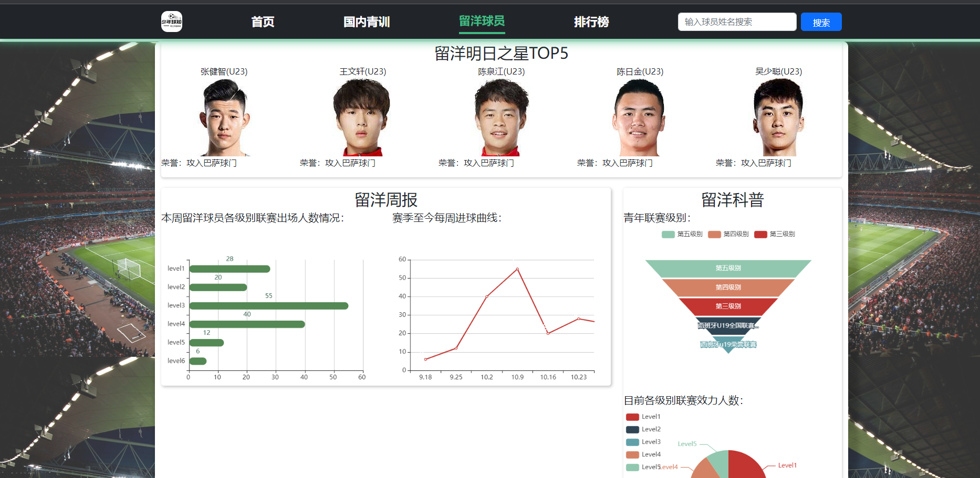Click the 9.18 data point on goals curve
Image resolution: width=980 pixels, height=478 pixels.
425,359
